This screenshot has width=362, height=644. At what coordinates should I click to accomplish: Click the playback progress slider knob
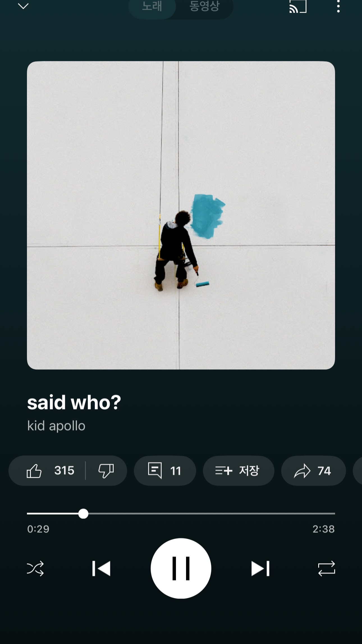tap(83, 513)
